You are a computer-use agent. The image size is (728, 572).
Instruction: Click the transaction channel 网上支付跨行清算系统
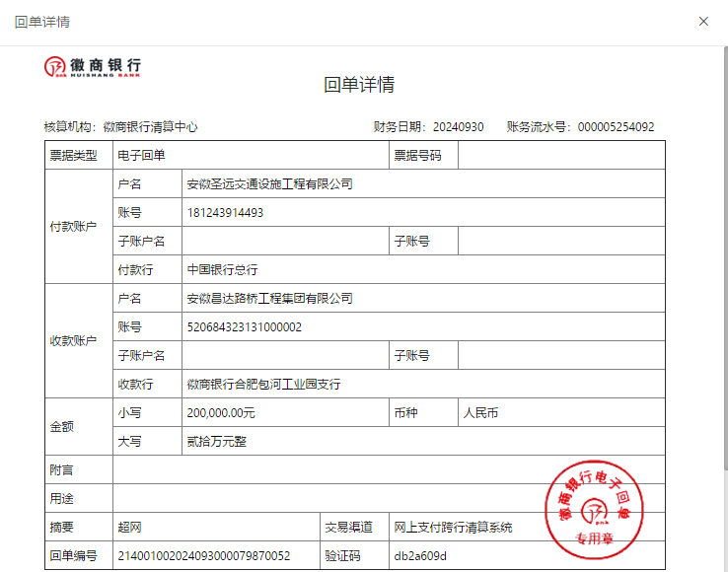pos(453,528)
